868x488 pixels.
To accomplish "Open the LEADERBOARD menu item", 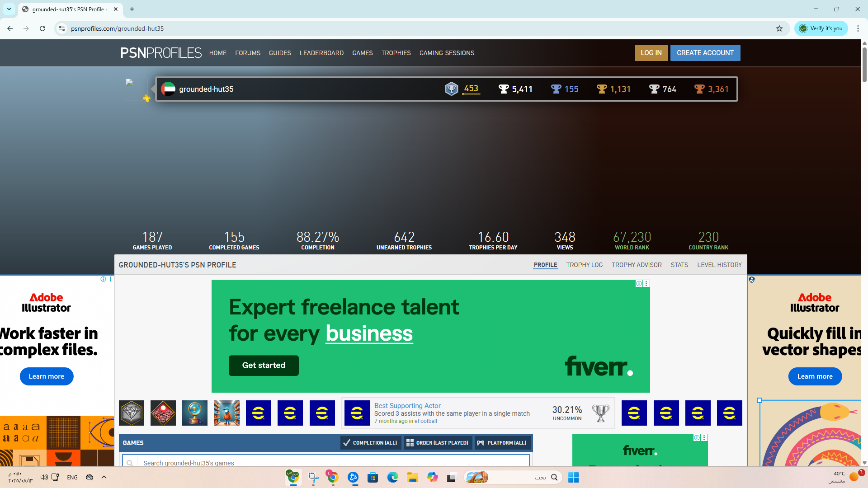I will (321, 53).
